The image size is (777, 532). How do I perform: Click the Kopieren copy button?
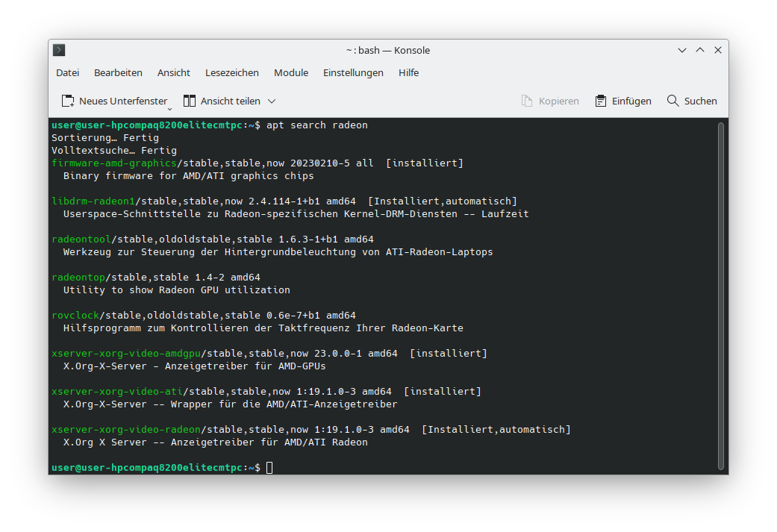click(549, 101)
